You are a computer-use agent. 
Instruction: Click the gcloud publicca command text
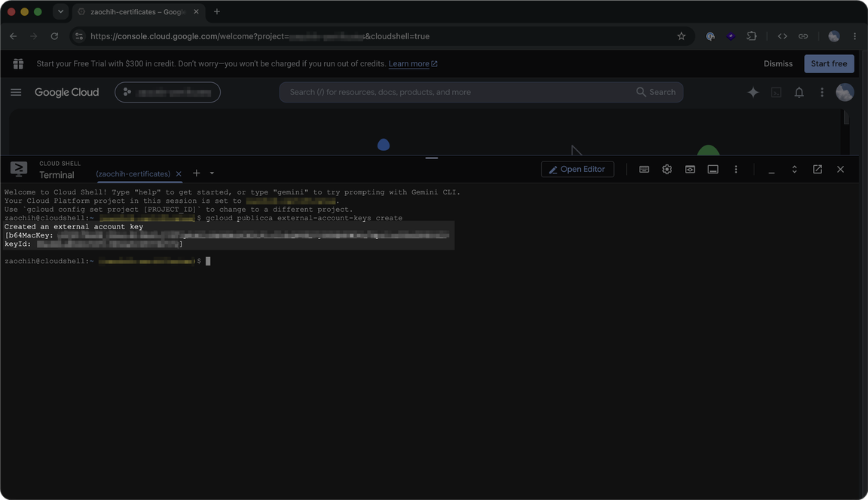[x=304, y=219]
